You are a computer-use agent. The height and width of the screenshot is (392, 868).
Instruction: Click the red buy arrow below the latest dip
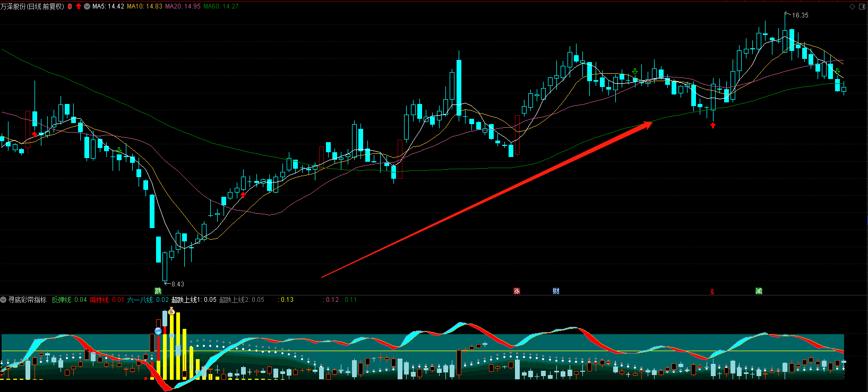713,125
